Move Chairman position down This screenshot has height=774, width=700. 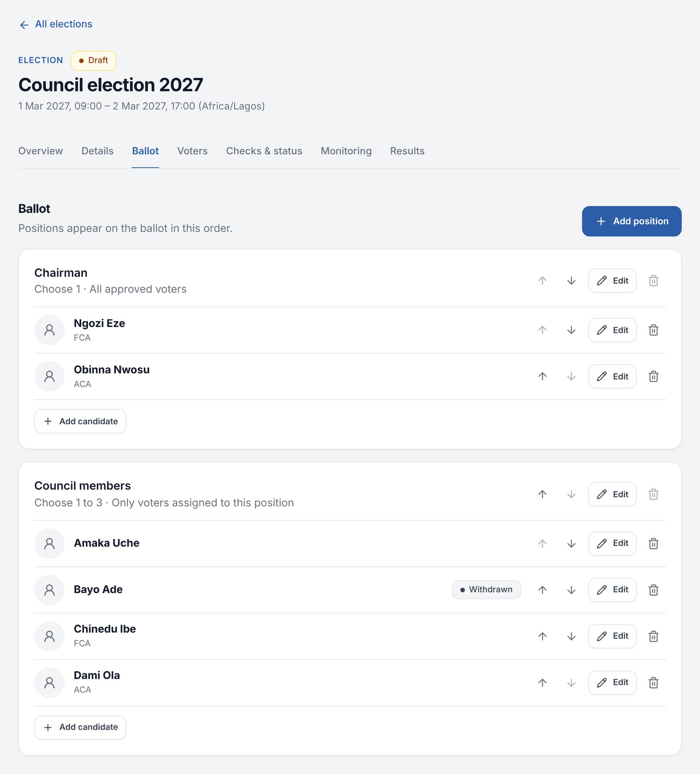pos(571,281)
